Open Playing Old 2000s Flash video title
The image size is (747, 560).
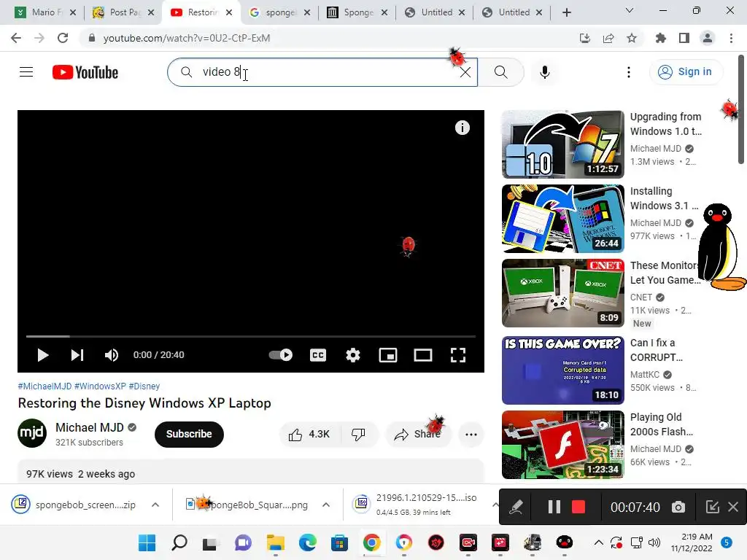661,424
